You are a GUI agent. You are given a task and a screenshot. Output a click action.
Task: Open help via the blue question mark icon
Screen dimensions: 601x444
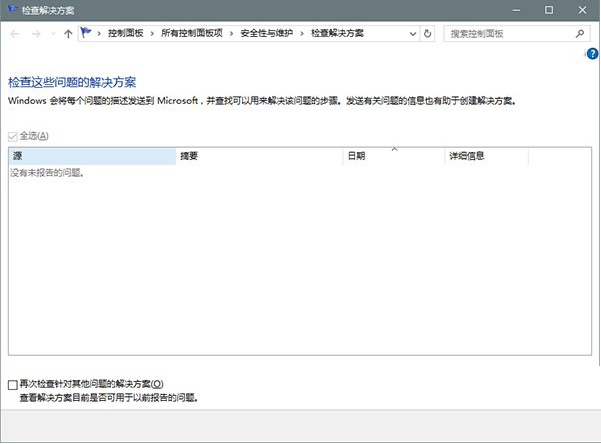coord(592,54)
